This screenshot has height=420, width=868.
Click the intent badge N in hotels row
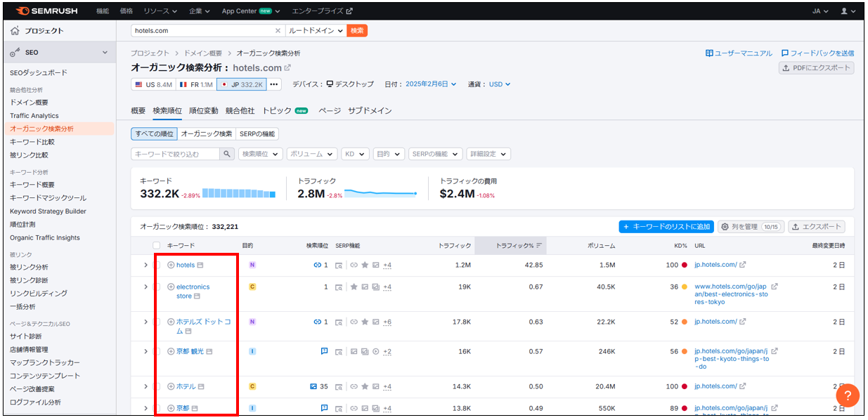[x=252, y=265]
